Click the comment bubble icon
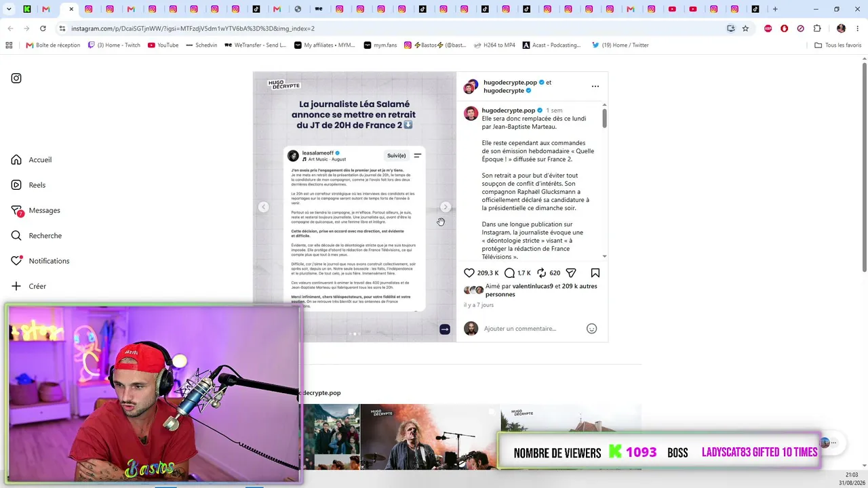 509,273
